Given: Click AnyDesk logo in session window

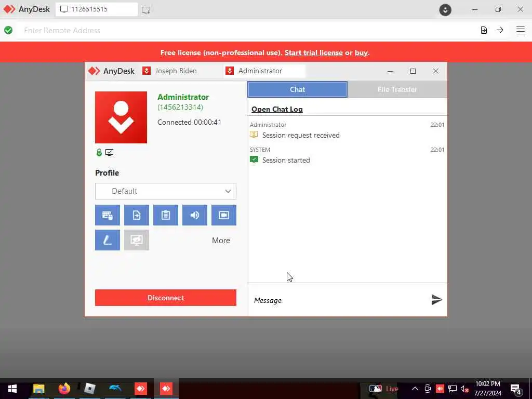Looking at the screenshot, I should (111, 71).
